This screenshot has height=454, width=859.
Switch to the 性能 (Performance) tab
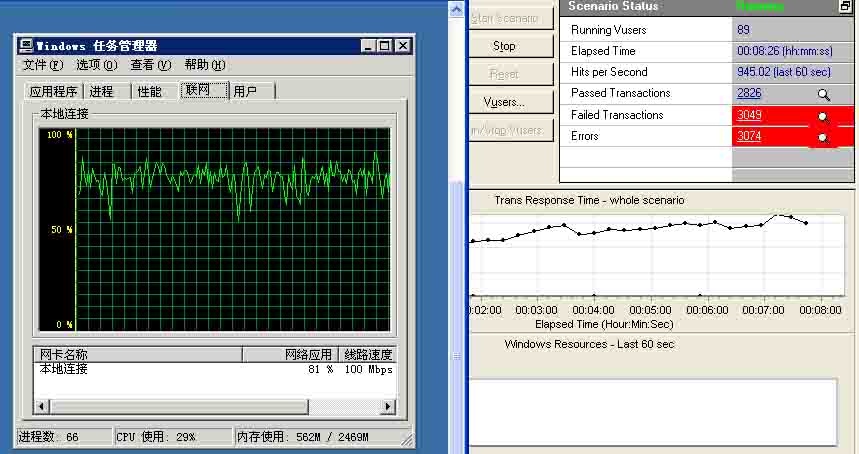pos(150,92)
